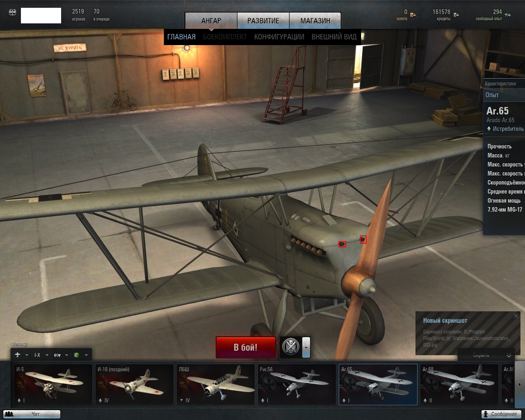Expand the nation filter dropdown arrow
The height and width of the screenshot is (420, 525).
pyautogui.click(x=86, y=355)
